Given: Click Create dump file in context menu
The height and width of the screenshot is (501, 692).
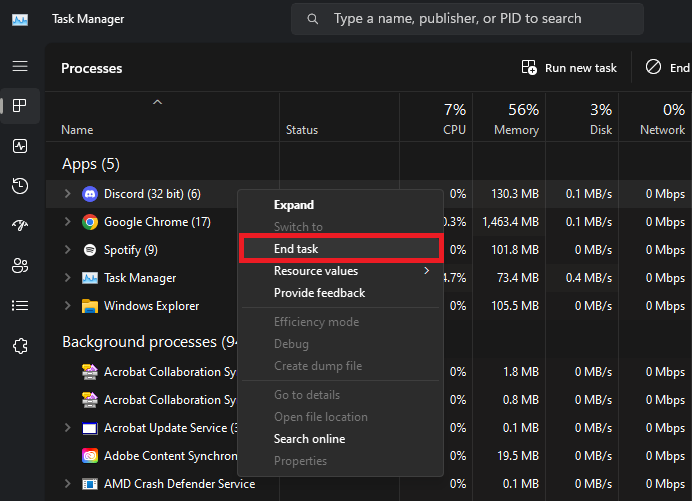Looking at the screenshot, I should click(340, 366).
